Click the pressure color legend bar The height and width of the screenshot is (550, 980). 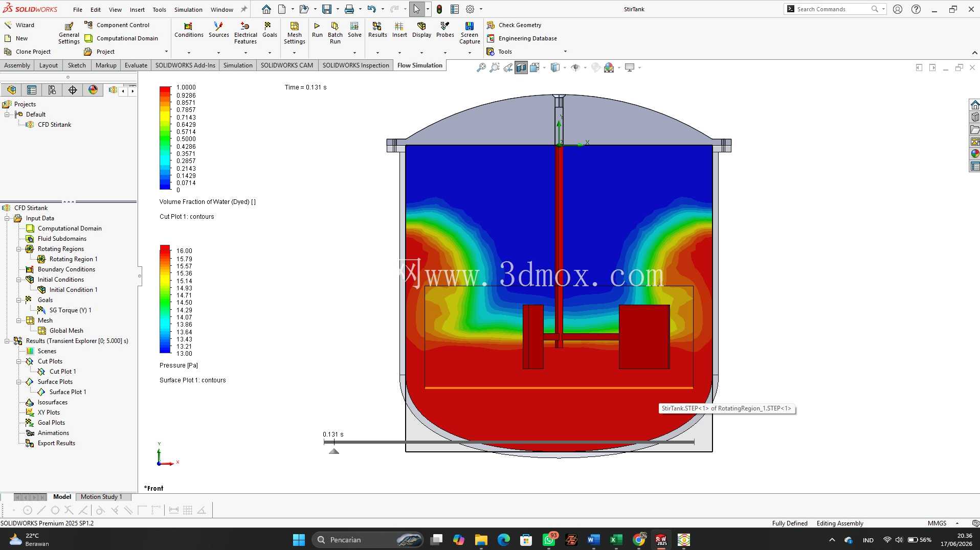coord(165,299)
